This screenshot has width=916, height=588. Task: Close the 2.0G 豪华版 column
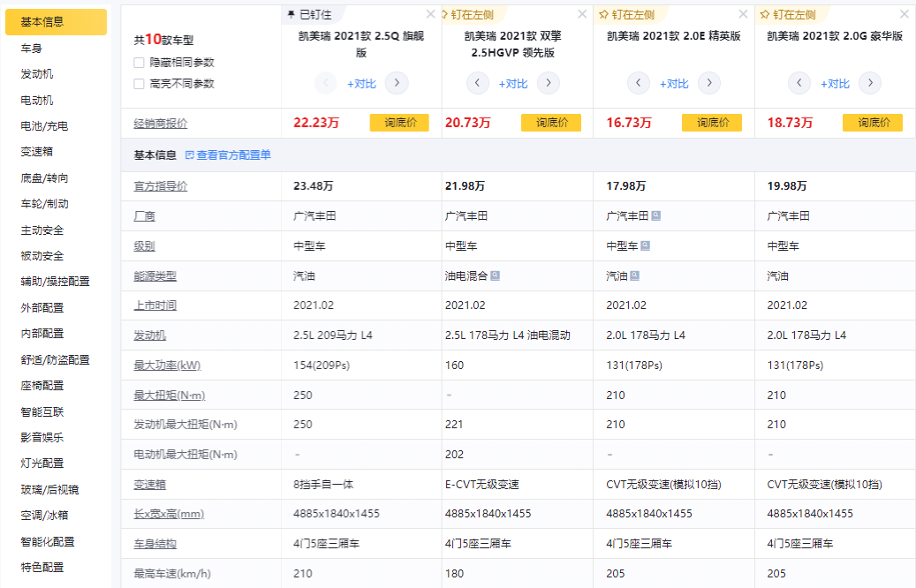(x=905, y=14)
